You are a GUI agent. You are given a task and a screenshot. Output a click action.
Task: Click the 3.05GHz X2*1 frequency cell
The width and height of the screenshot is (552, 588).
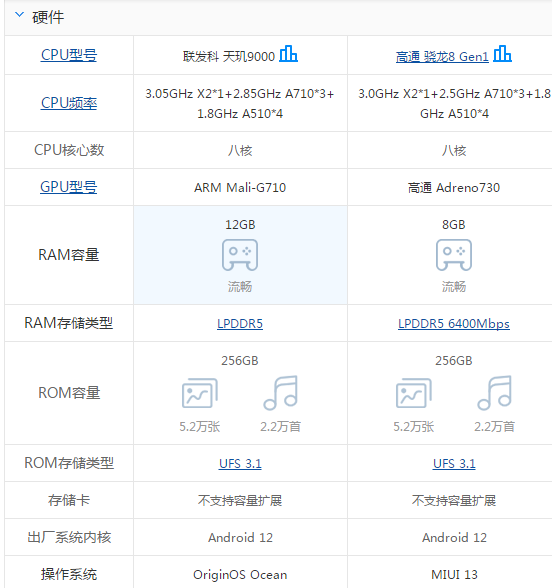coord(240,104)
